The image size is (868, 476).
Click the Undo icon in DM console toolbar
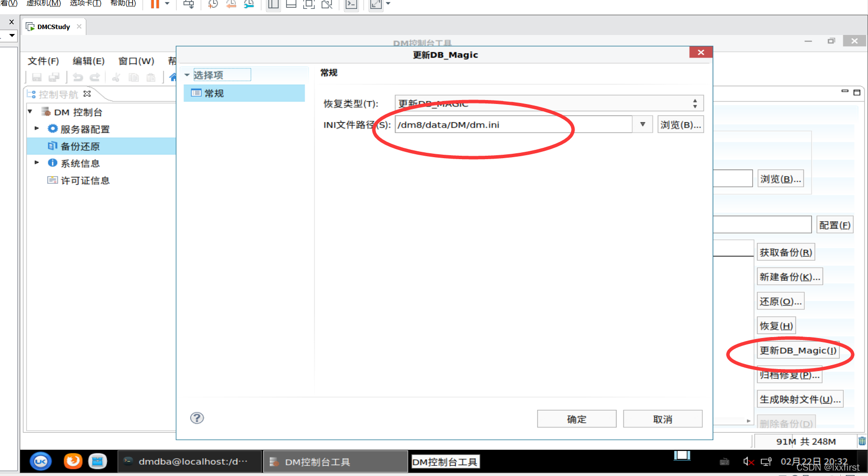(78, 77)
